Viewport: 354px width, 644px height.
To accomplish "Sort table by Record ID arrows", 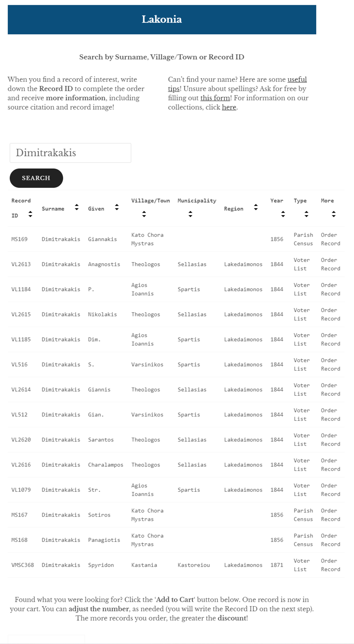I will tap(30, 214).
